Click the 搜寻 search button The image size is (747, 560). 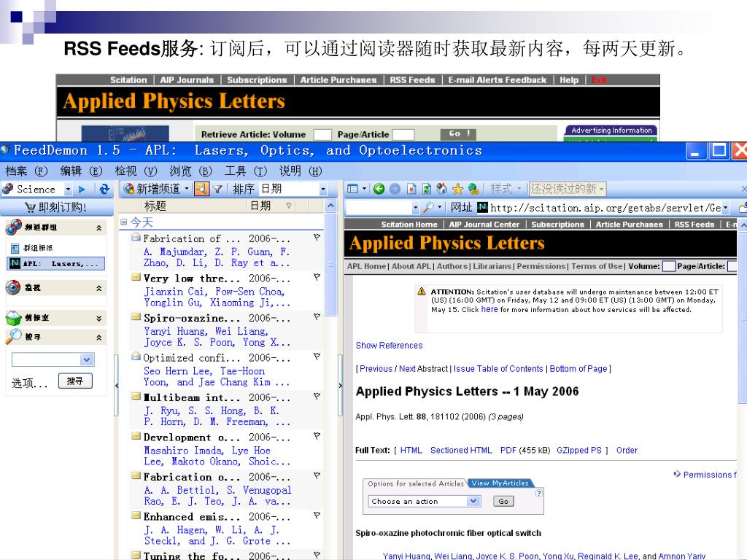[75, 381]
